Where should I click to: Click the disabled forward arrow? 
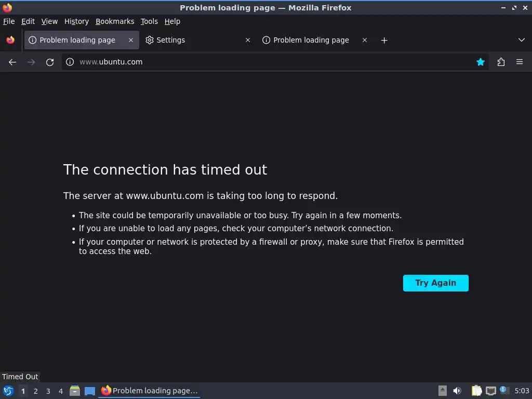tap(31, 62)
